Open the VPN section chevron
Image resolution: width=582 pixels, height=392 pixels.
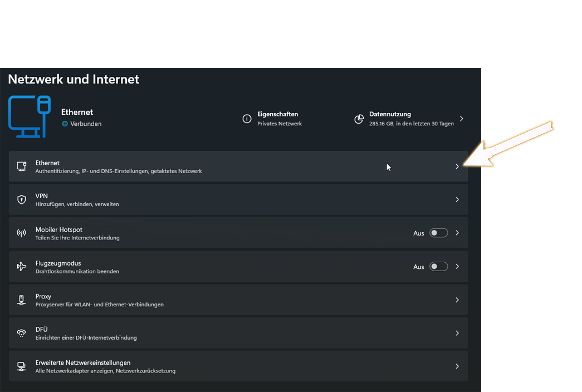457,199
